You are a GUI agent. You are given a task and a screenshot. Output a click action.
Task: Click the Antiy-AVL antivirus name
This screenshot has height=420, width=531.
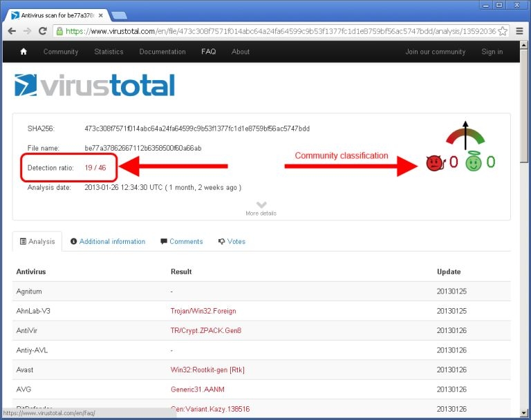click(32, 350)
